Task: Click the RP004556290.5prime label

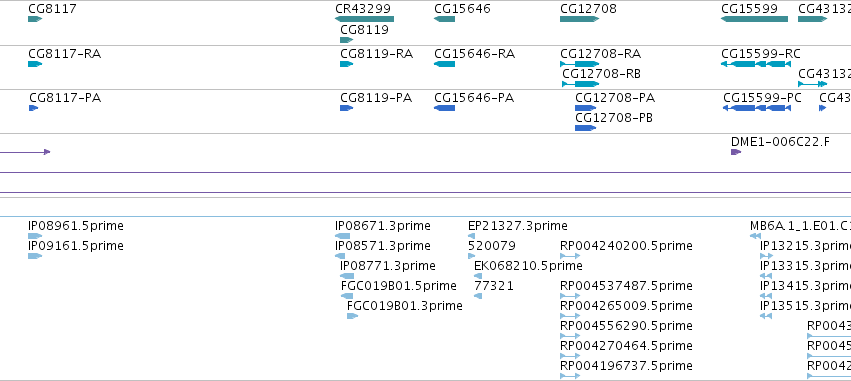Action: pos(626,326)
